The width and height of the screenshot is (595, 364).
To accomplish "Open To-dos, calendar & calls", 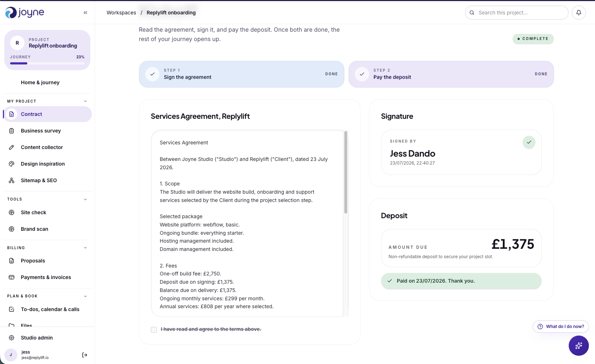I will click(47, 309).
